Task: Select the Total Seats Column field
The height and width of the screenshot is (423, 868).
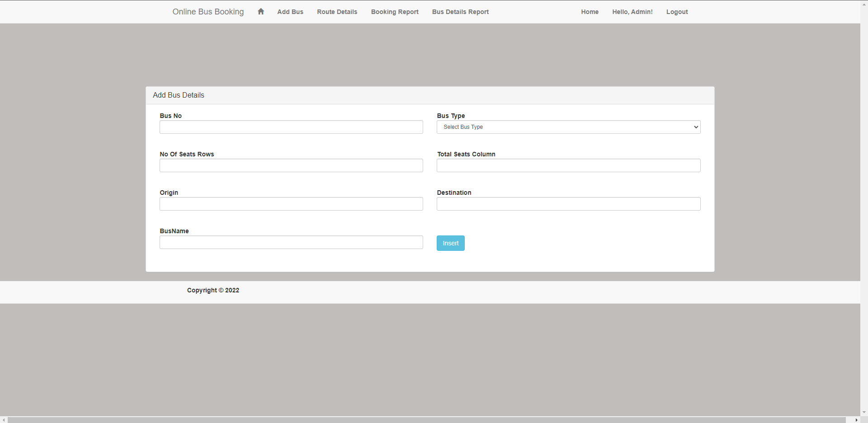Action: [569, 165]
